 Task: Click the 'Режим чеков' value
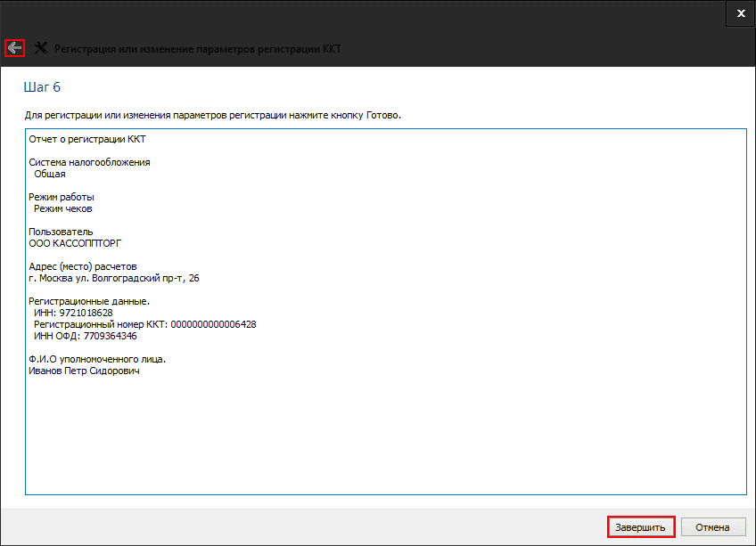63,208
